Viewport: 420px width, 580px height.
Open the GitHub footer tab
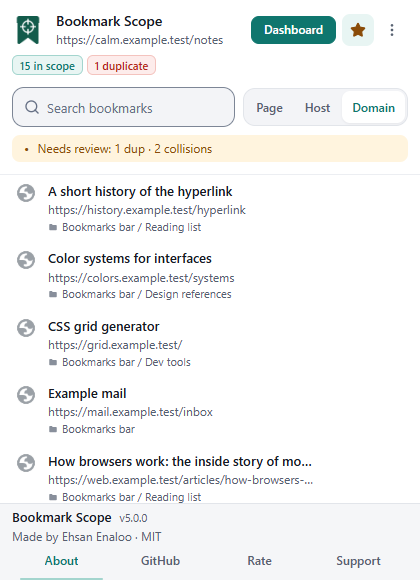(x=160, y=561)
